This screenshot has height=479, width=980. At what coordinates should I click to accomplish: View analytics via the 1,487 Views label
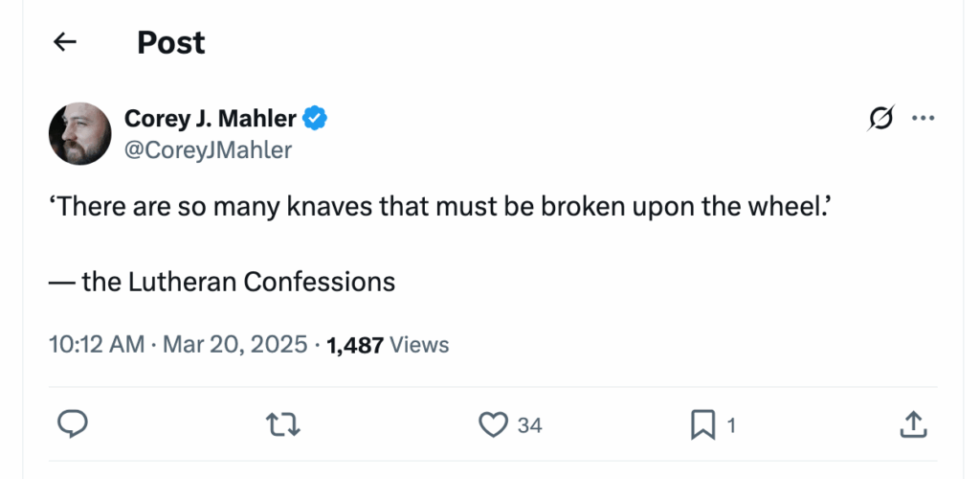tap(388, 345)
